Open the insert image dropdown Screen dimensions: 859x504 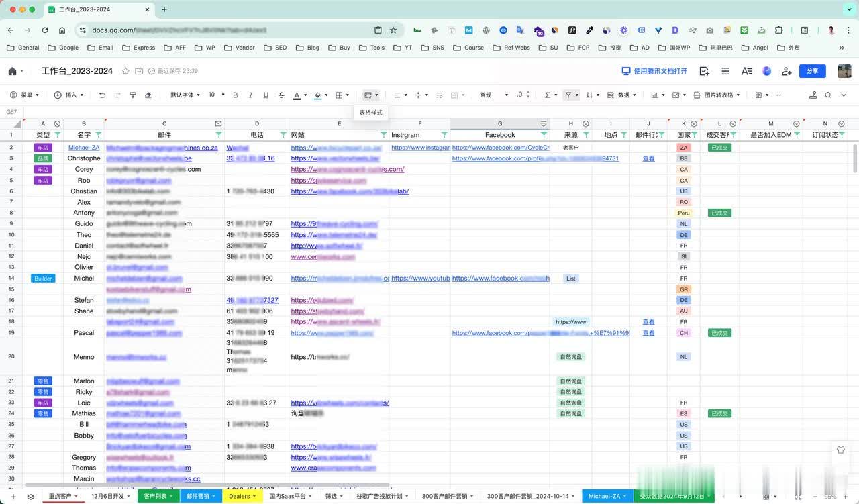[x=679, y=95]
